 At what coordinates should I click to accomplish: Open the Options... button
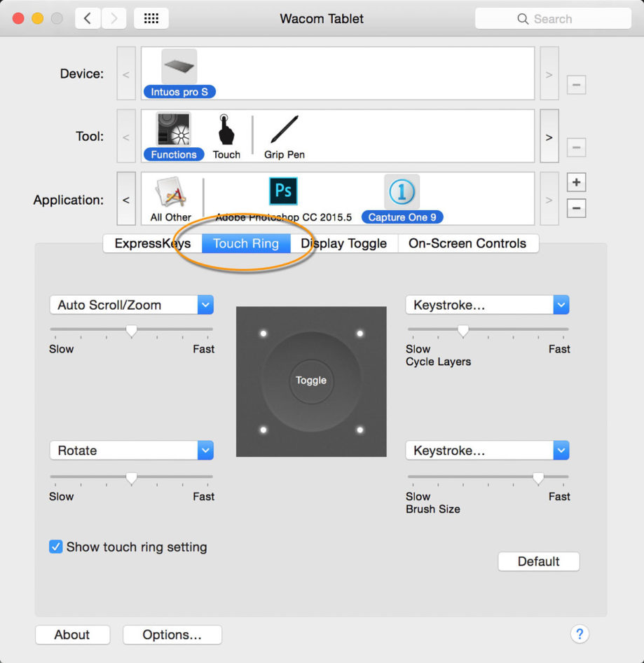172,635
